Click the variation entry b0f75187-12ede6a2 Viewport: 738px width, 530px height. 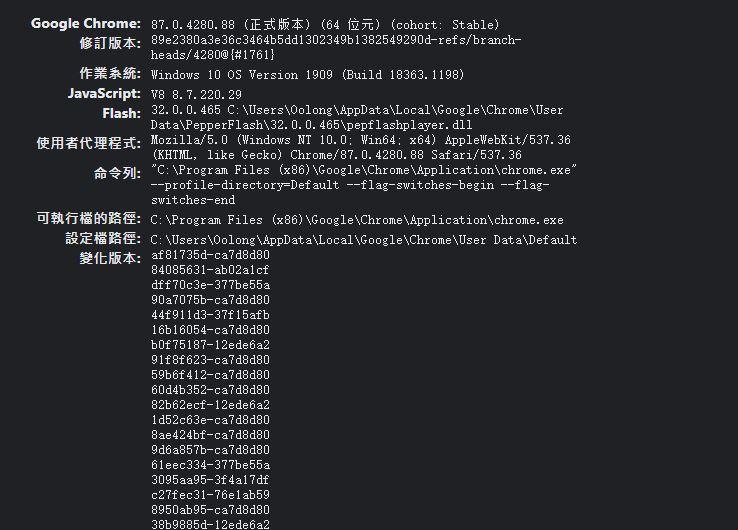pos(210,345)
